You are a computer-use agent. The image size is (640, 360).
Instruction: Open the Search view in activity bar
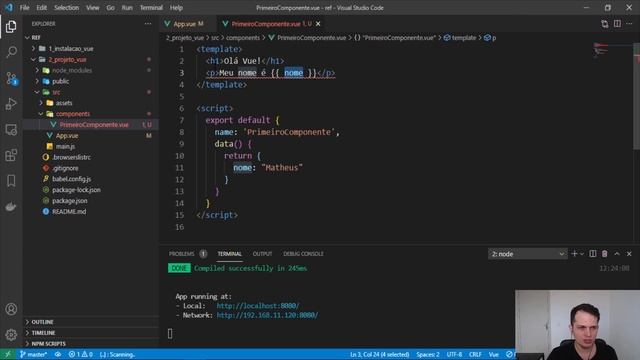pyautogui.click(x=11, y=52)
